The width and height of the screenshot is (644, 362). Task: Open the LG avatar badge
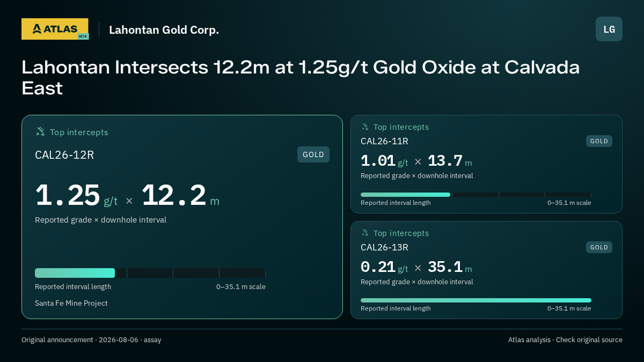tap(609, 29)
